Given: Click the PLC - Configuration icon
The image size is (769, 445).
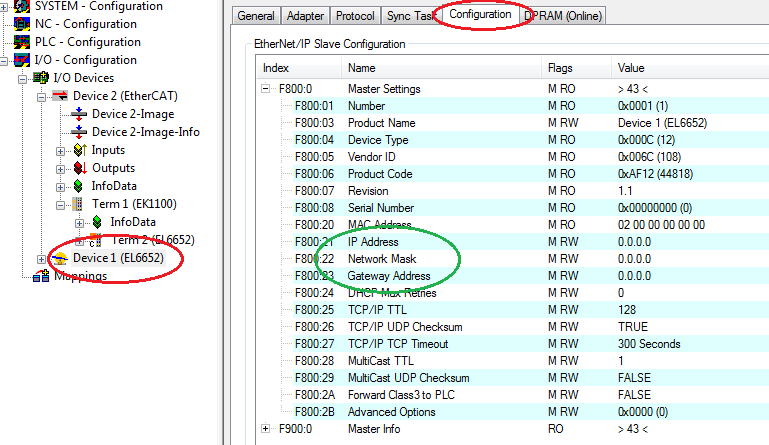Looking at the screenshot, I should [22, 42].
